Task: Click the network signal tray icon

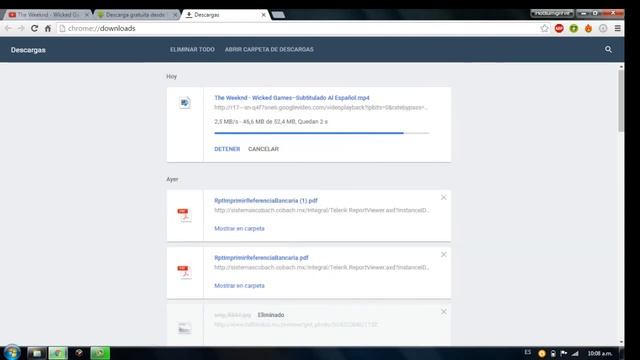Action: click(x=575, y=353)
